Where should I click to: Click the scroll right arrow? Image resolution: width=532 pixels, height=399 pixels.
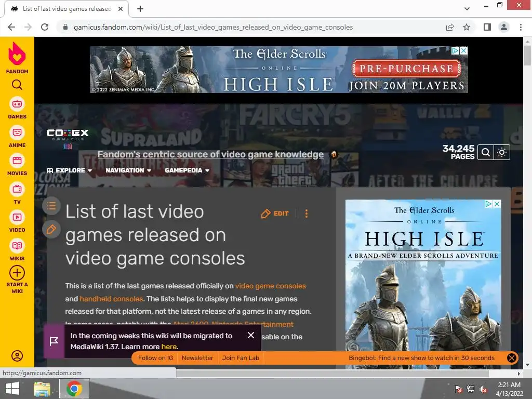click(519, 374)
